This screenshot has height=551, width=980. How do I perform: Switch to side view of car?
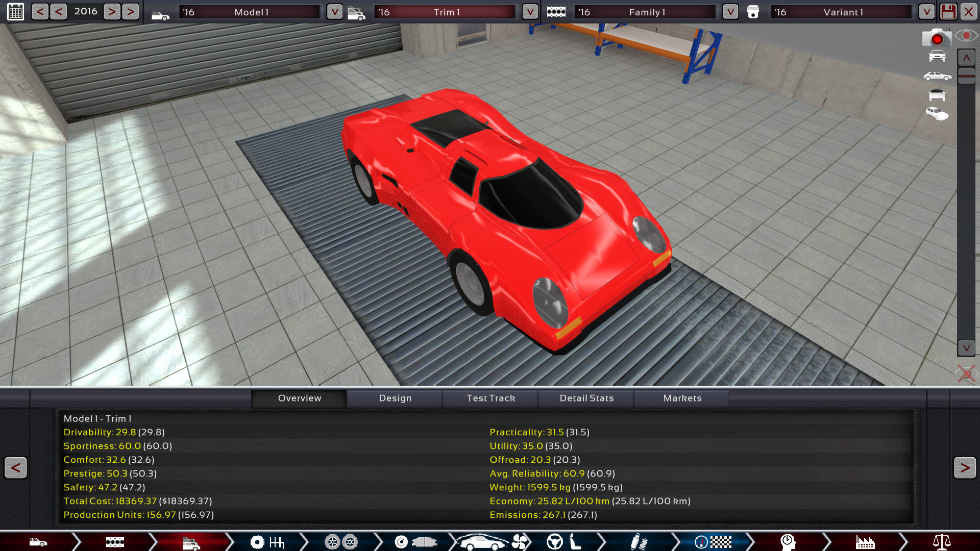pos(937,76)
